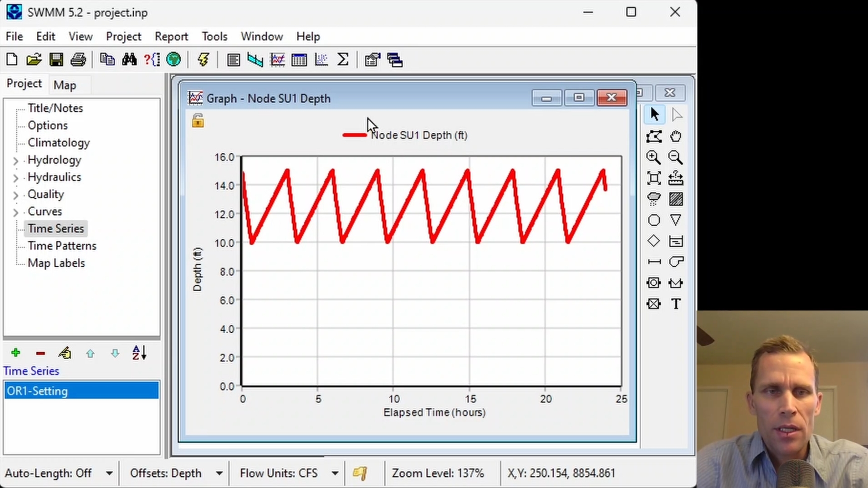The image size is (868, 488).
Task: Open the table report toolbar icon
Action: pyautogui.click(x=299, y=60)
